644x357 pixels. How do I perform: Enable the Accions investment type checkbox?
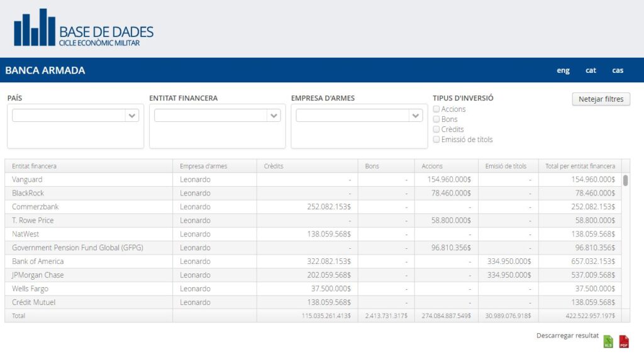pyautogui.click(x=436, y=109)
